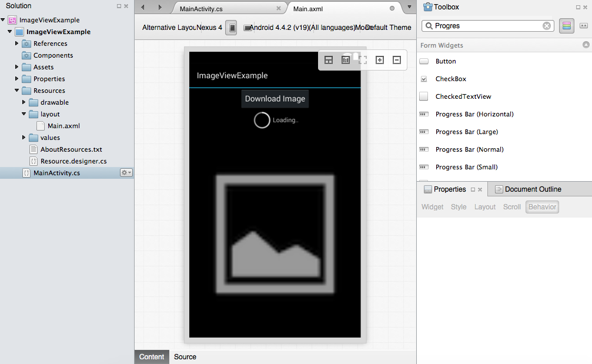Click the zoom-to-fit dashed frame icon
The width and height of the screenshot is (592, 364).
click(x=363, y=60)
